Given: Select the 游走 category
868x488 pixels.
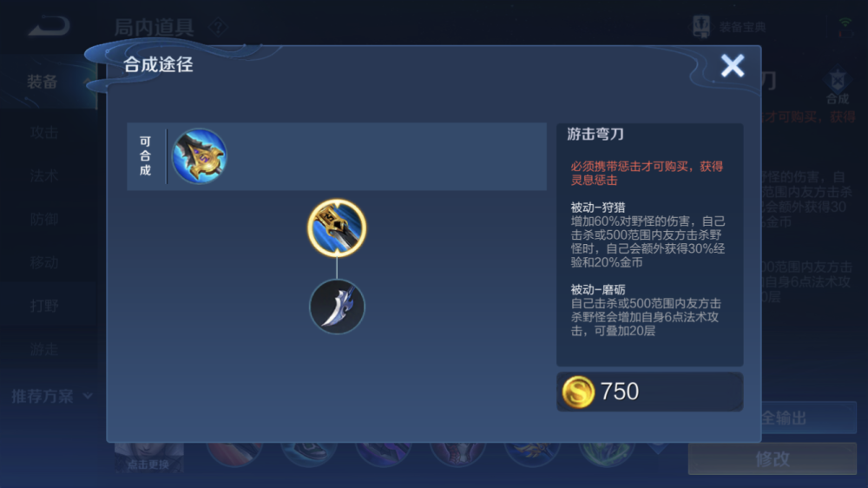Looking at the screenshot, I should point(44,349).
